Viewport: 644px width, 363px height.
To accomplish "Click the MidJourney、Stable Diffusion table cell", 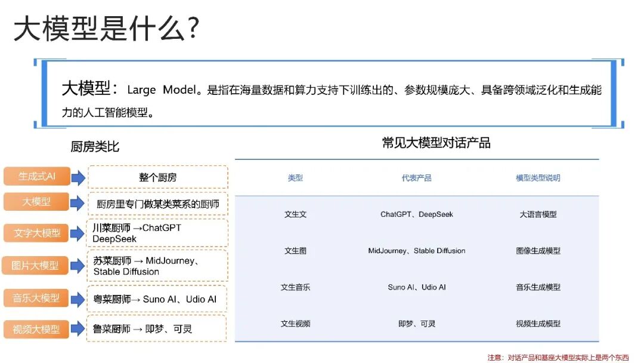I will point(416,251).
